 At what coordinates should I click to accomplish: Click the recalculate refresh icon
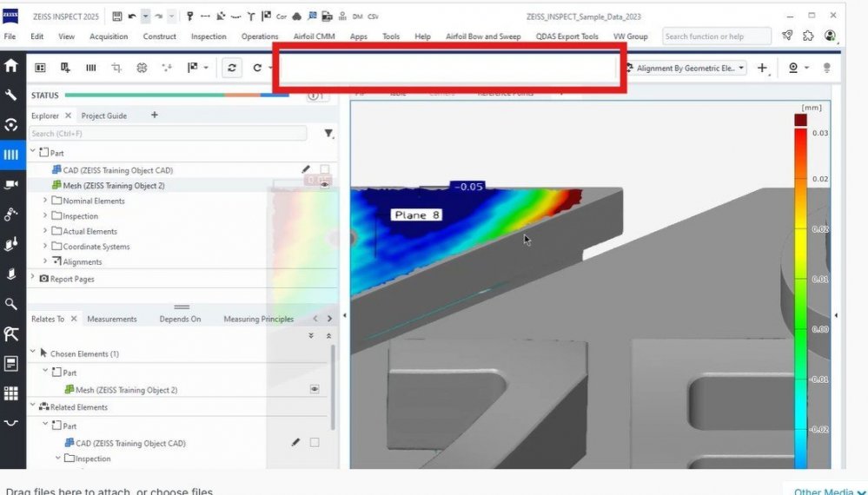click(x=232, y=68)
